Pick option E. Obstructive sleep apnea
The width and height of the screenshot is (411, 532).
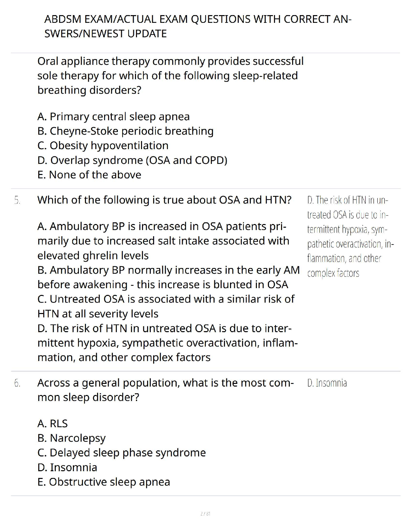coord(104,482)
